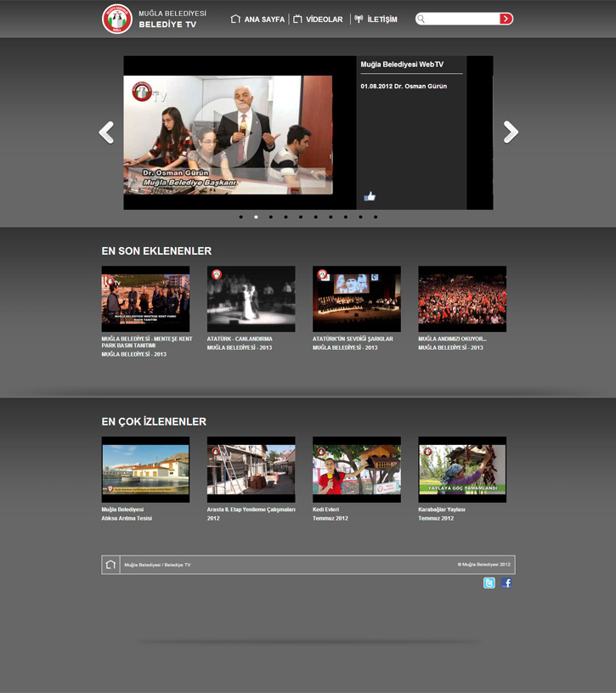Open the Kedi Evleri video title
The image size is (616, 693).
(x=326, y=510)
